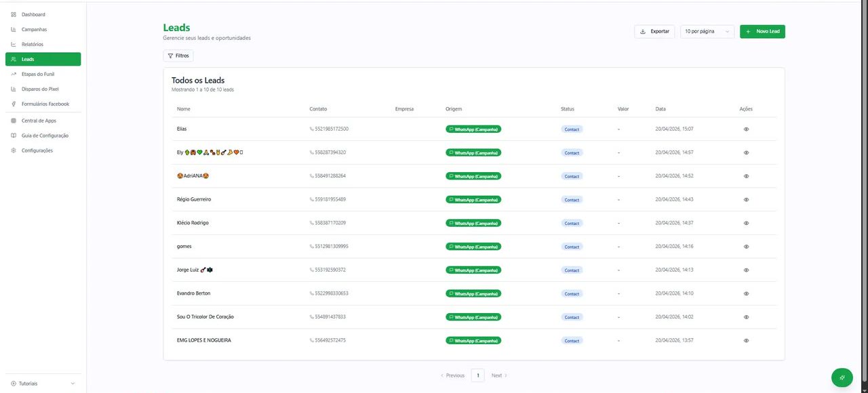Click phone icon beside 558491288264
868x393 pixels.
click(312, 176)
